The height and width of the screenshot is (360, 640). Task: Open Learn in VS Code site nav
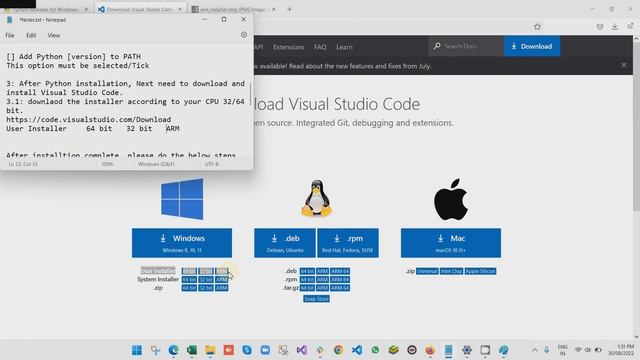click(344, 47)
